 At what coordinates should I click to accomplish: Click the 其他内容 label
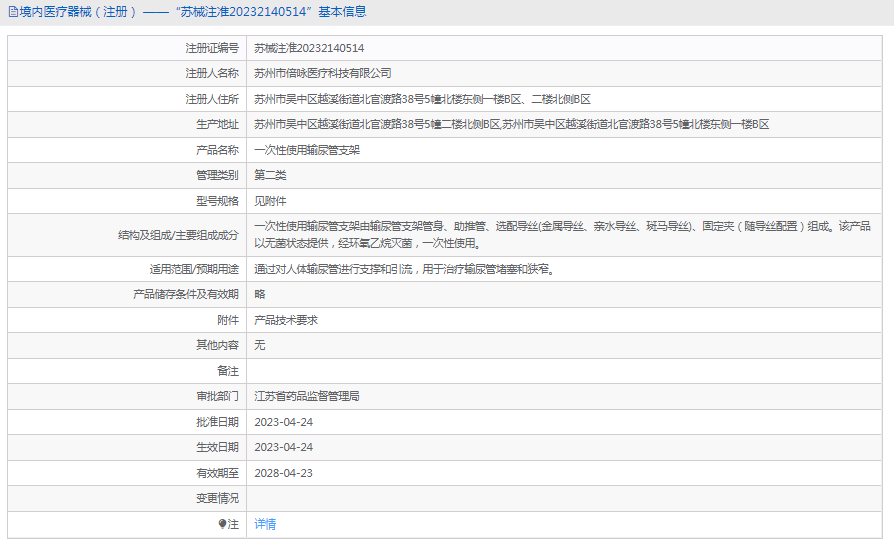(x=217, y=345)
